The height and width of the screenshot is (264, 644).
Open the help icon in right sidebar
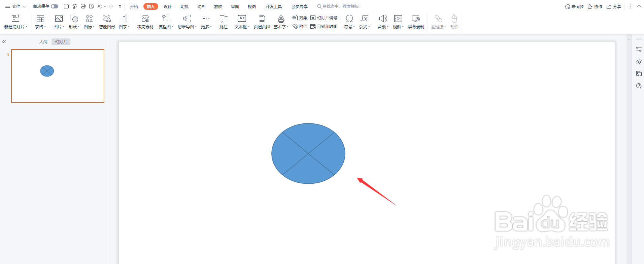coord(639,86)
